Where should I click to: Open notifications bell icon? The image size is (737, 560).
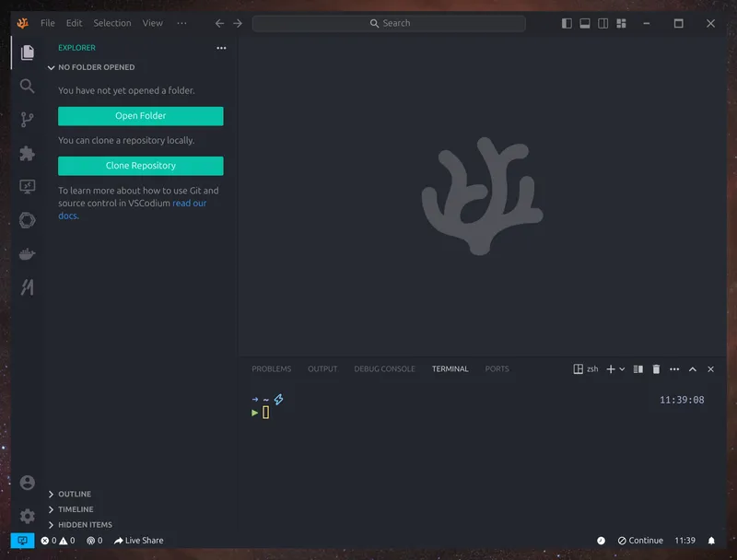pos(711,541)
